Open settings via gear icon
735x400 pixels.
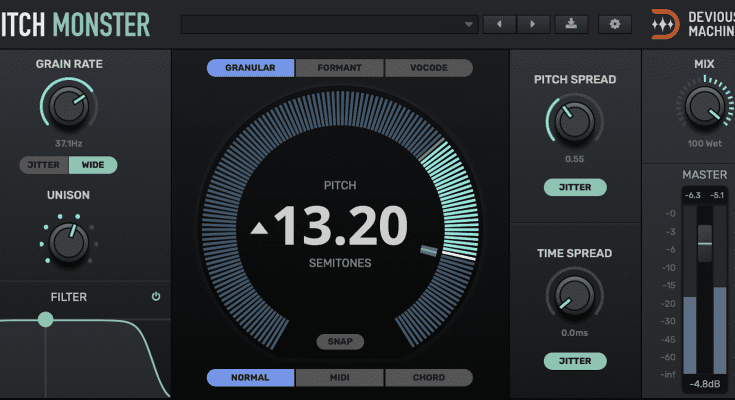(x=614, y=24)
